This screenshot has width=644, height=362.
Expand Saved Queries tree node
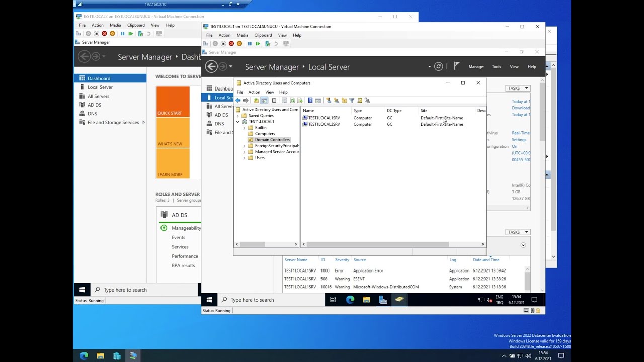click(238, 116)
